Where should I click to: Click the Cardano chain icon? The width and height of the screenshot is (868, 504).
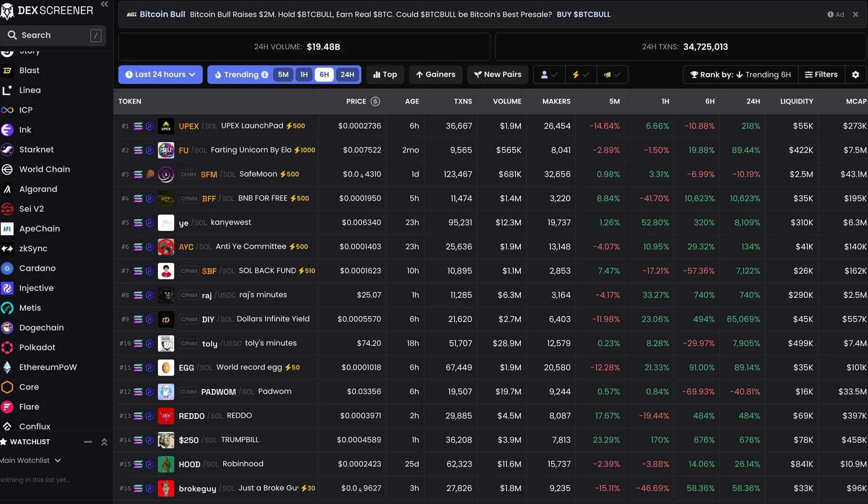pyautogui.click(x=7, y=268)
